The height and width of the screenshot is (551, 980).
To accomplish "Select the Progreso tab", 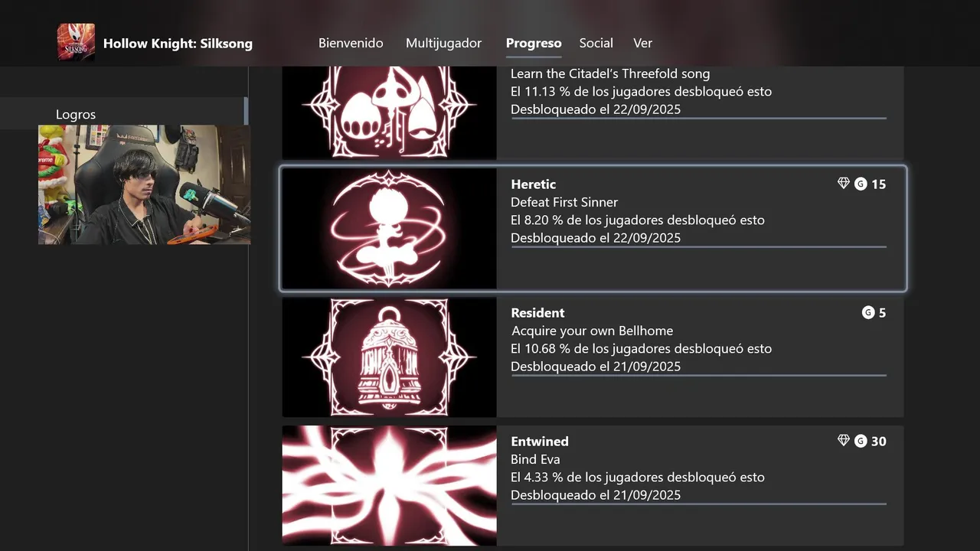I will 534,44.
